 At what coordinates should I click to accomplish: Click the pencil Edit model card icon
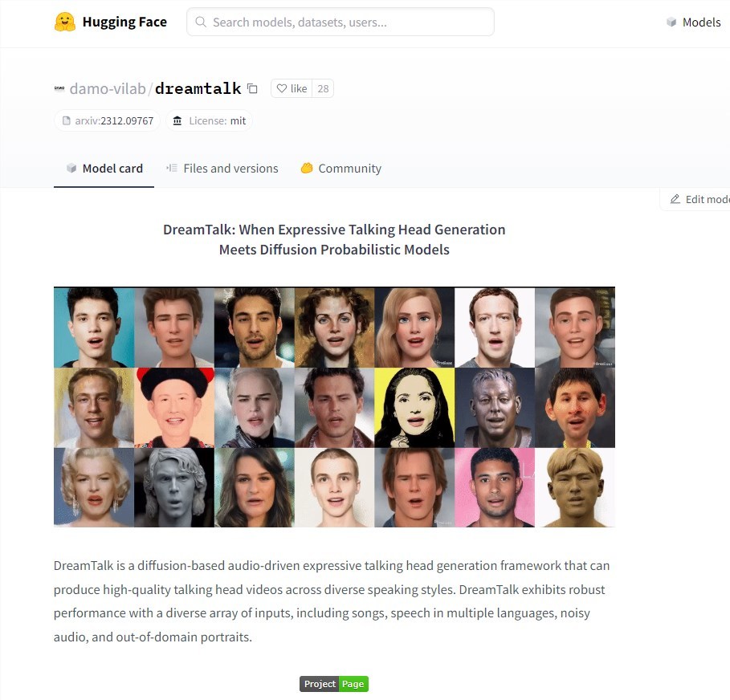[675, 199]
